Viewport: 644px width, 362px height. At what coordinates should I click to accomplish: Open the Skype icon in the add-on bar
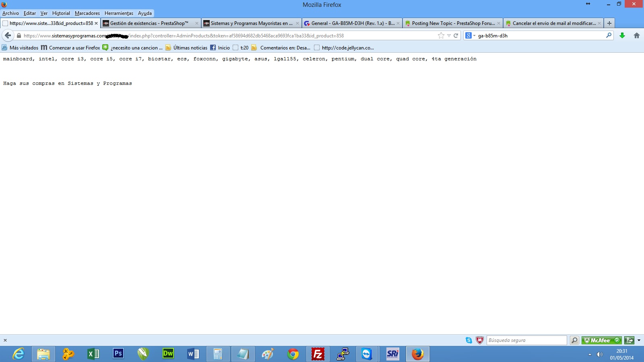pyautogui.click(x=469, y=340)
